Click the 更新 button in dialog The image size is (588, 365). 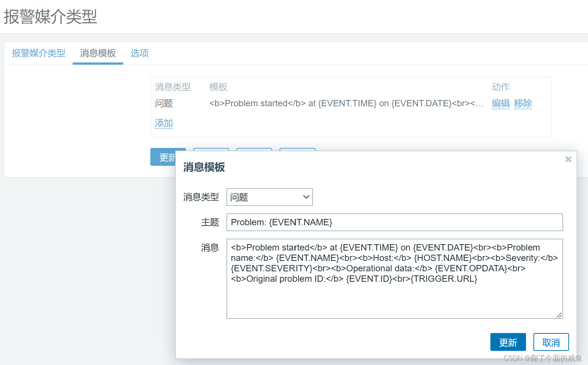[x=508, y=342]
